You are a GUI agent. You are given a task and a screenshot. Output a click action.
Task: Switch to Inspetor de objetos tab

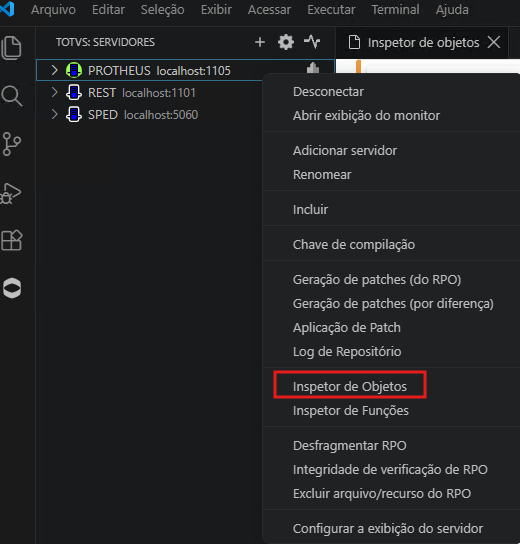pyautogui.click(x=423, y=43)
